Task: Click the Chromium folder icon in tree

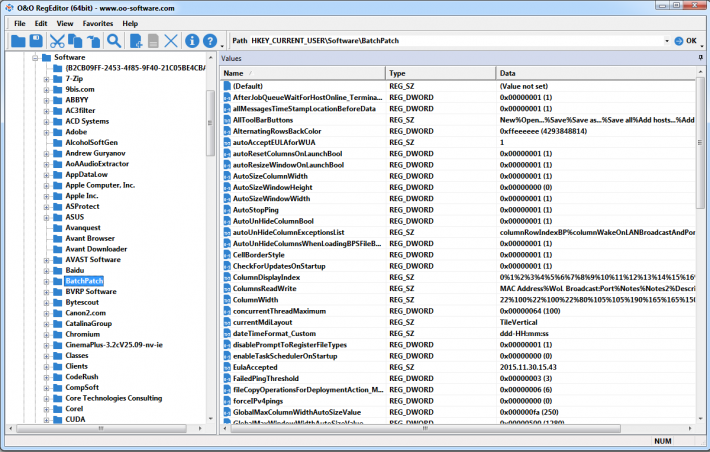Action: coord(58,334)
